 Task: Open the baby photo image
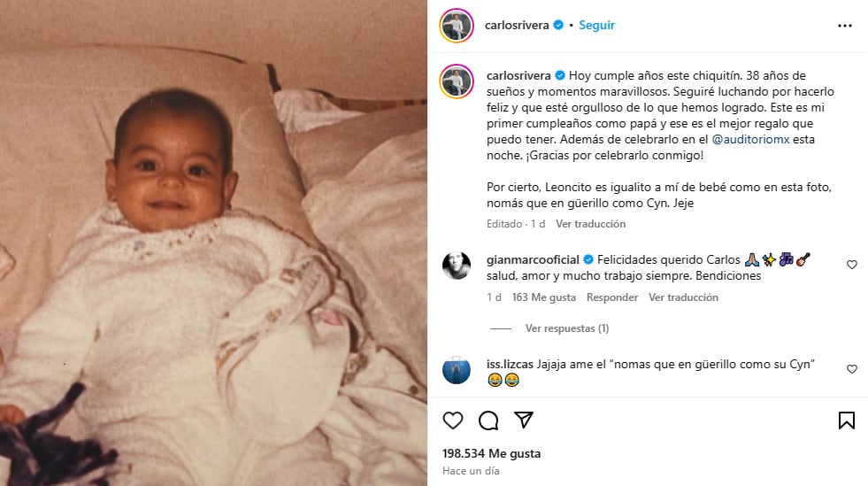coord(213,243)
